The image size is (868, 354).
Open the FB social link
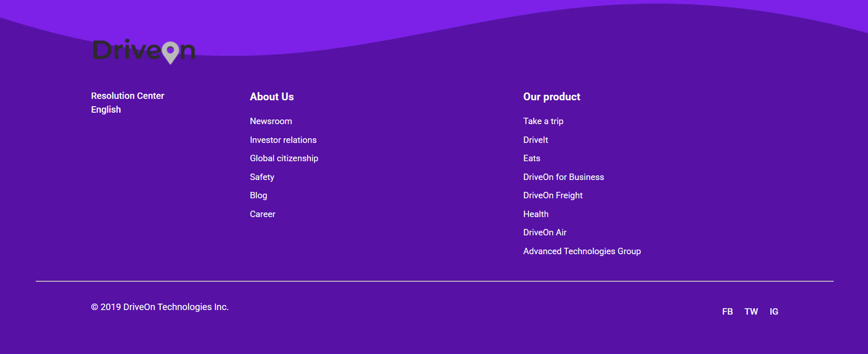pos(727,312)
